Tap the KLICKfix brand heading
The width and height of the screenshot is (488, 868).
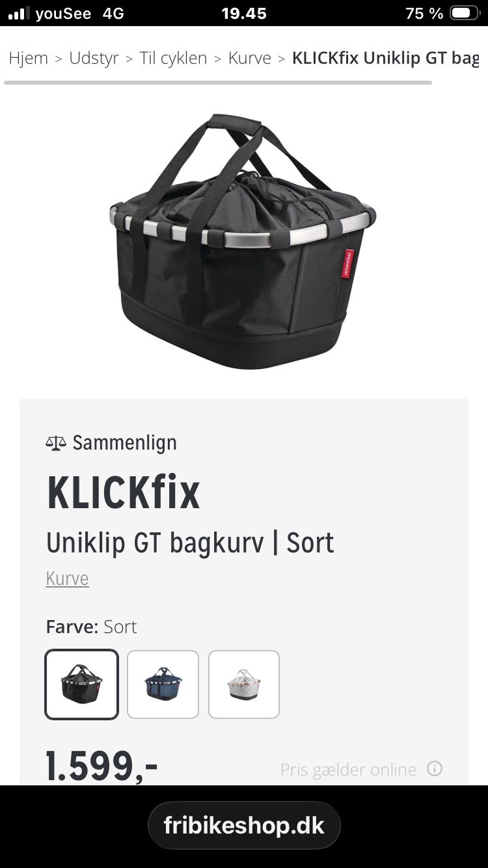123,493
